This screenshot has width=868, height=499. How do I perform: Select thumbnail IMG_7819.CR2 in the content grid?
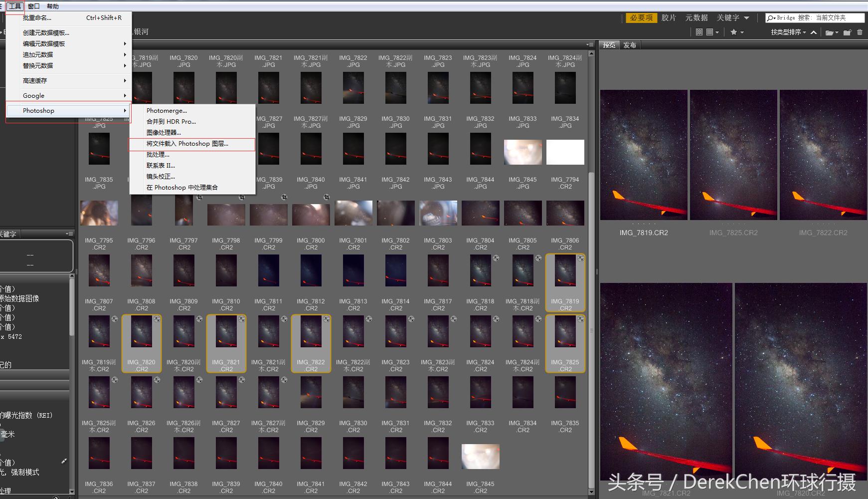pos(565,283)
